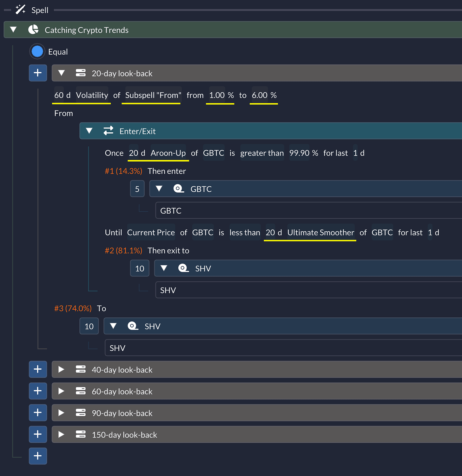Click the plus button beside 60-day look-back

(38, 391)
